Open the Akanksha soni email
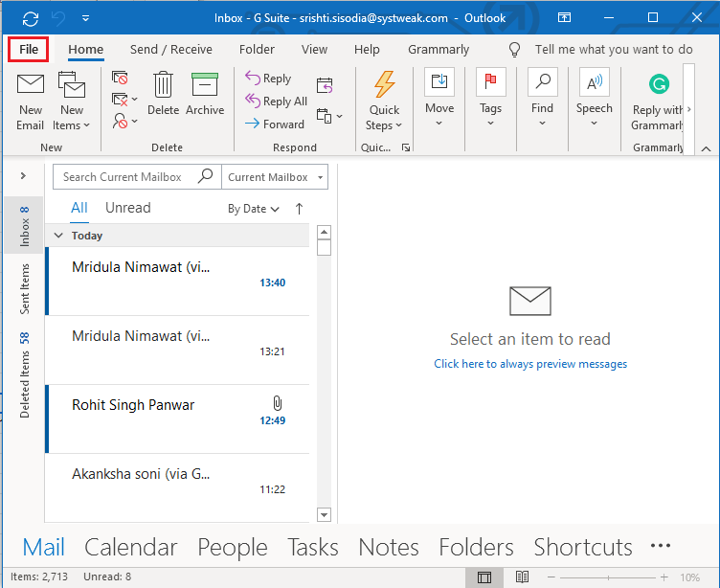 coord(177,488)
